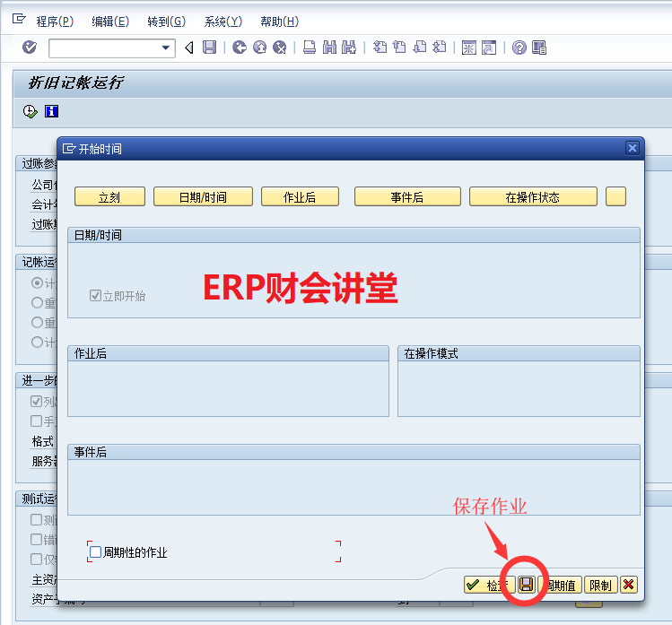Image resolution: width=672 pixels, height=625 pixels.
Task: Click the customize layout monitor icon
Action: point(539,48)
